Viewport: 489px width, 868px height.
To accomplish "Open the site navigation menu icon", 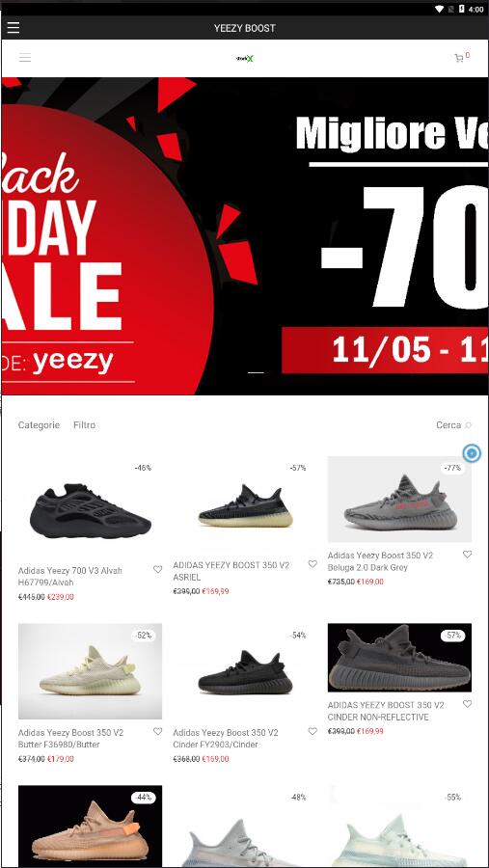I will click(x=25, y=58).
